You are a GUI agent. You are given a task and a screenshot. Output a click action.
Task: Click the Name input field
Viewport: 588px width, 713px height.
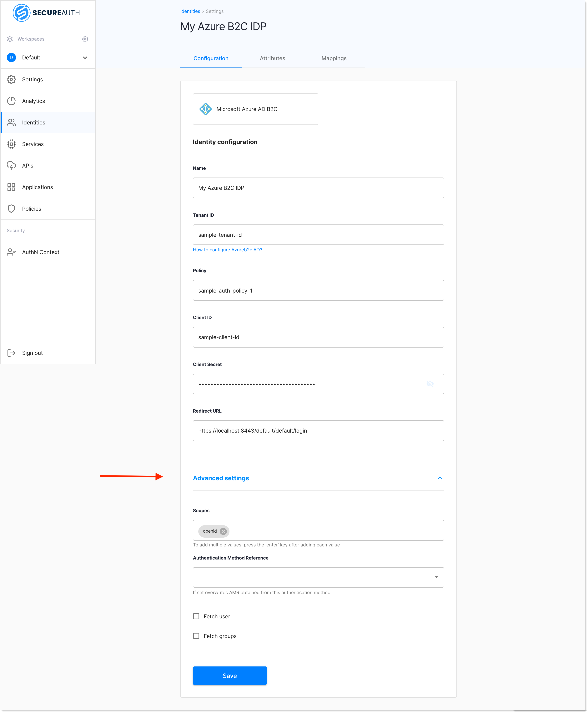click(x=318, y=188)
